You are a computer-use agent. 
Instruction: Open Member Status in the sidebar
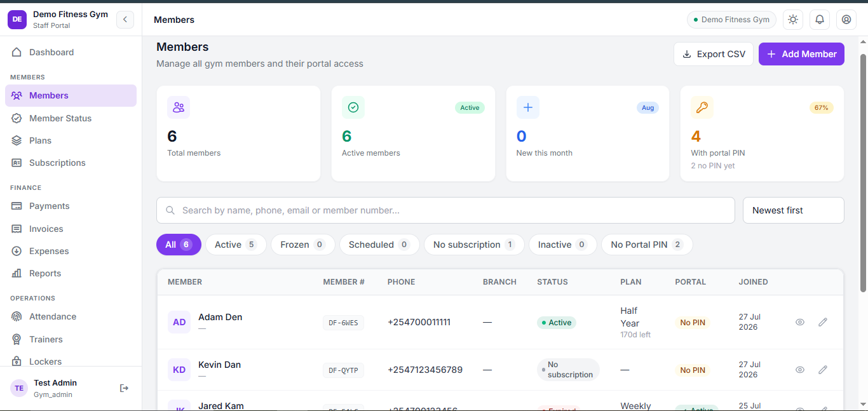click(x=71, y=118)
